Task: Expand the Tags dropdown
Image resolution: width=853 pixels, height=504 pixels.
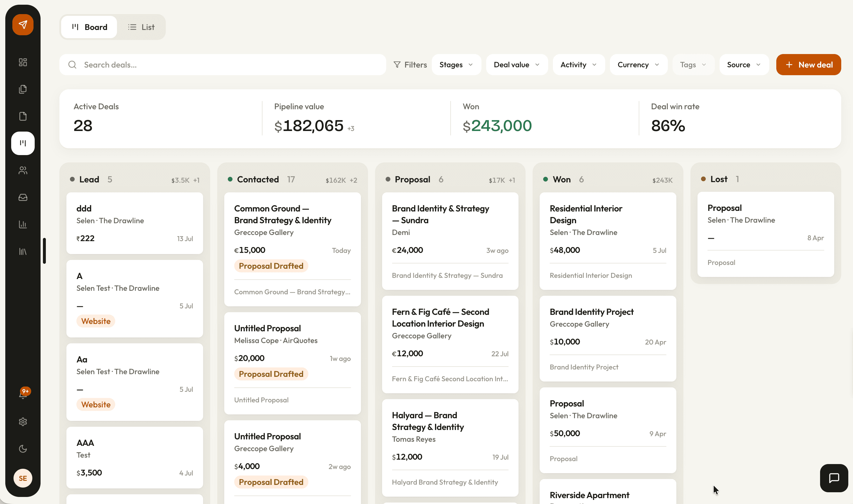Action: coord(693,65)
